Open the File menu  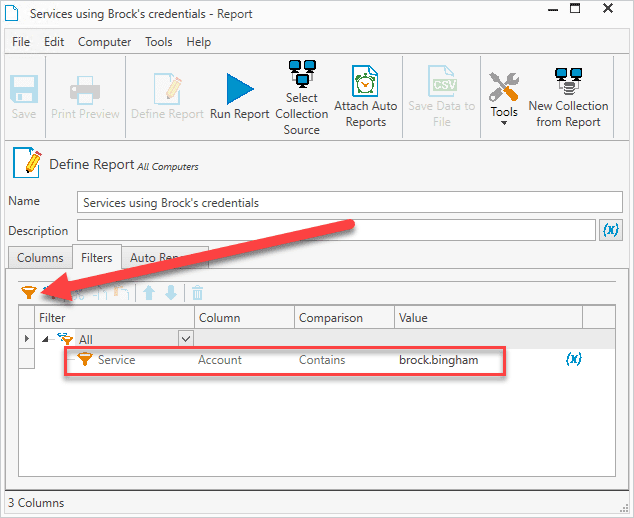(x=21, y=42)
